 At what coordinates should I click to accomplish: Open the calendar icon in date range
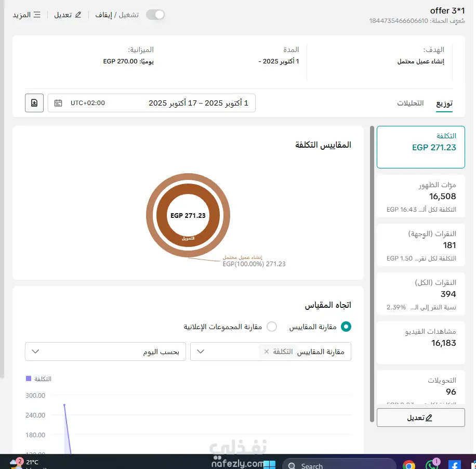tap(58, 103)
